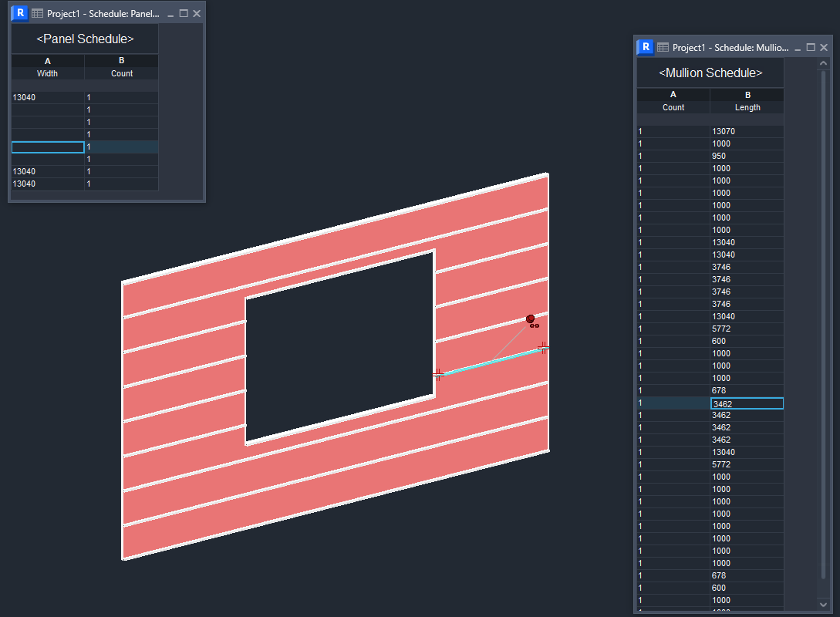Click the crosshair grip at the mullion's left end
840x617 pixels.
tap(440, 374)
